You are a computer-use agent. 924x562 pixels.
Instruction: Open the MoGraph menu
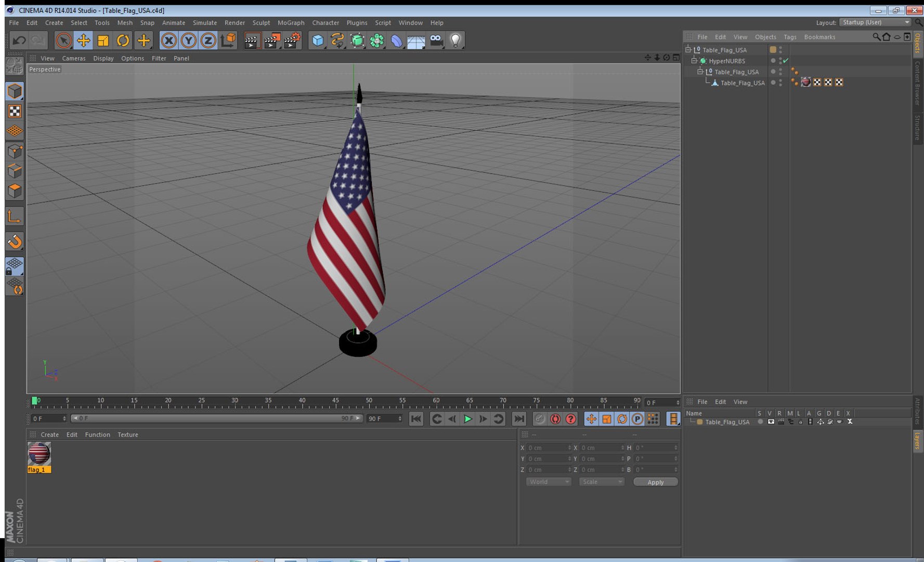click(x=291, y=23)
